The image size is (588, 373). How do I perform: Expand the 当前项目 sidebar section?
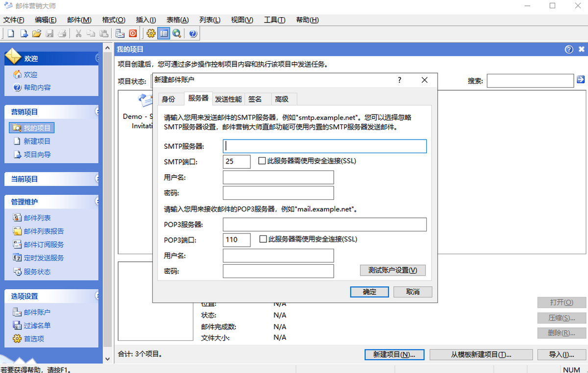98,179
